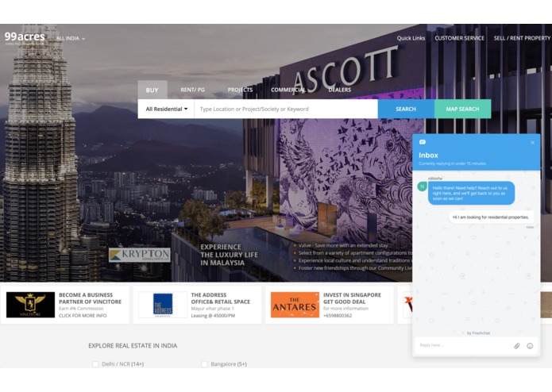The image size is (552, 392).
Task: Click The Antares orange logo ad
Action: 295,305
